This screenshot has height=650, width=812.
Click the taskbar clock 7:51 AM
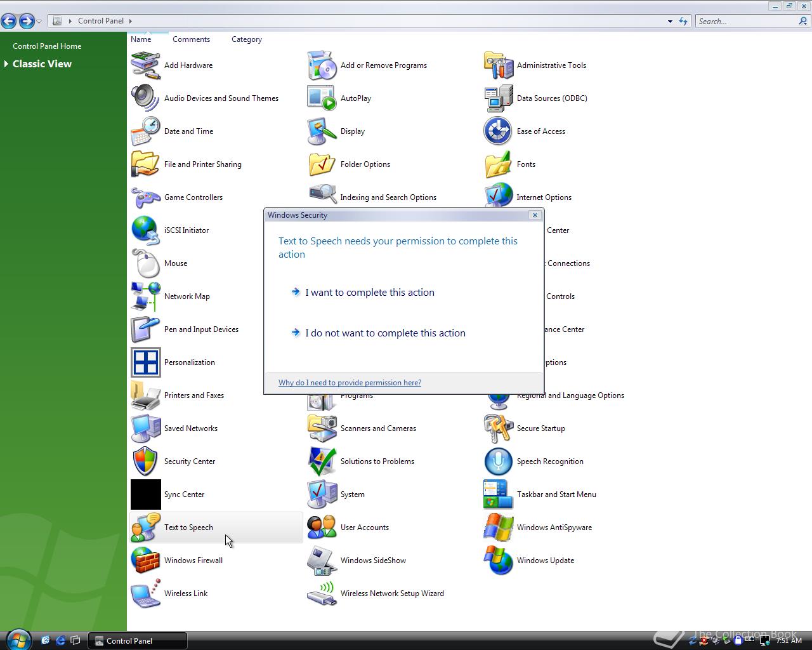(x=789, y=640)
